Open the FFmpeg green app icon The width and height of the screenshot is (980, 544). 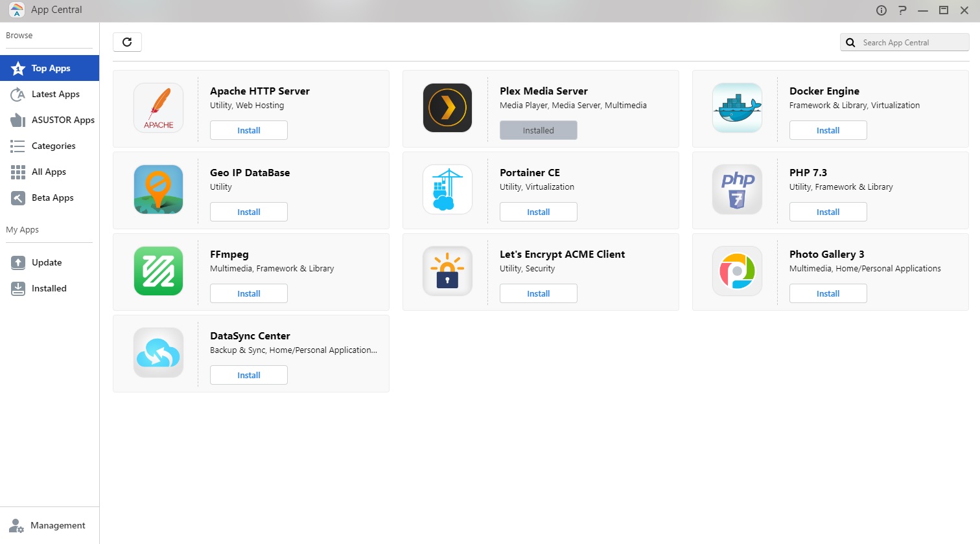(158, 271)
